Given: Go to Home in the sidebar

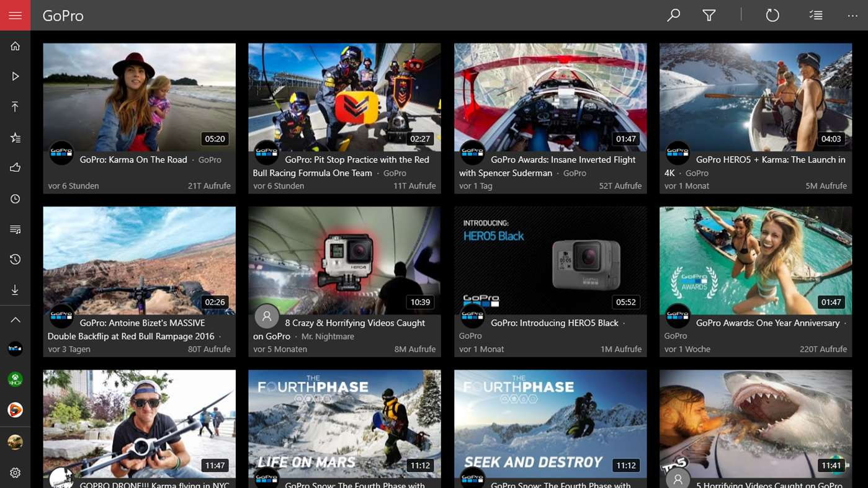Looking at the screenshot, I should click(15, 46).
